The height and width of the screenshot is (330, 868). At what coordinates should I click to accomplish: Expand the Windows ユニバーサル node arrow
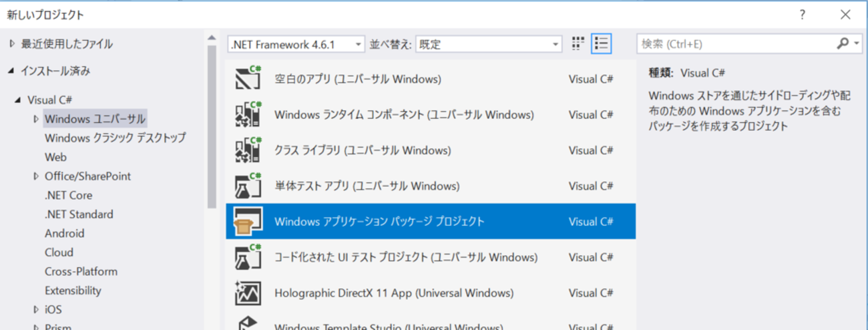pos(36,119)
